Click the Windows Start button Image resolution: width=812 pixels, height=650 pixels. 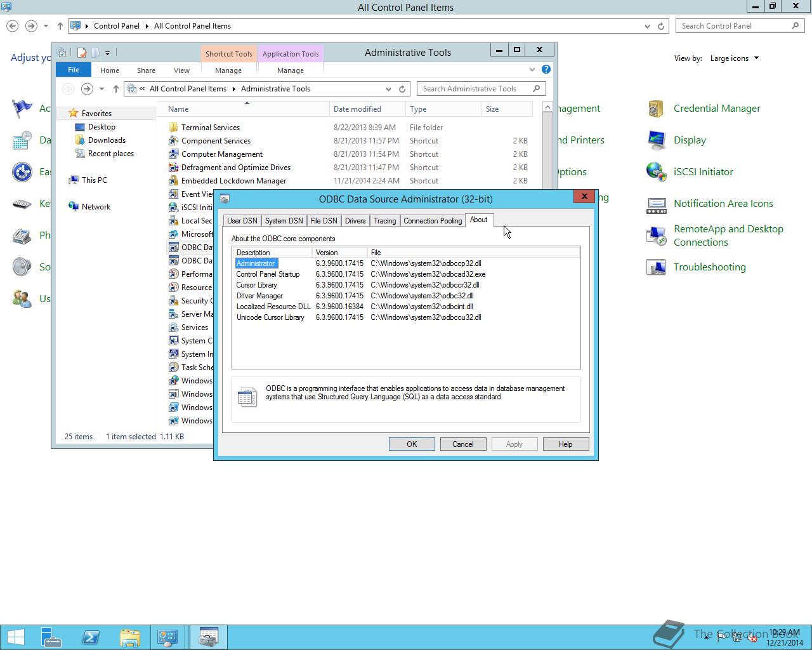tap(15, 637)
